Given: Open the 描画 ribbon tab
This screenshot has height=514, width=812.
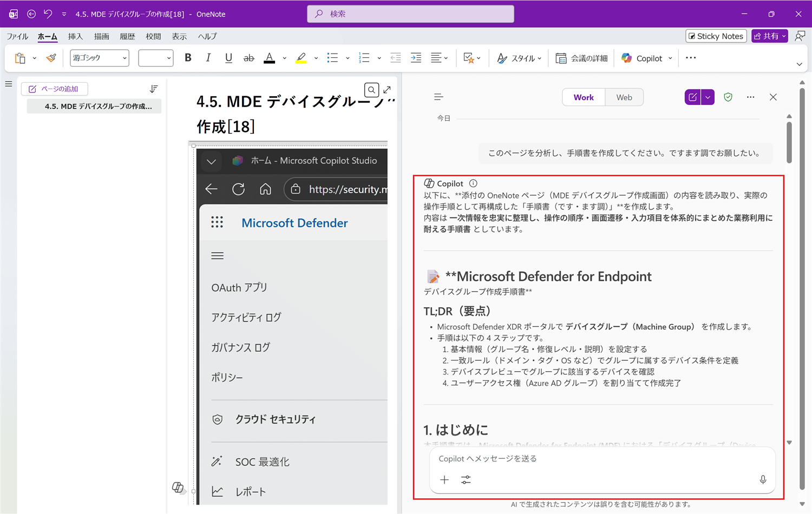Looking at the screenshot, I should coord(102,36).
